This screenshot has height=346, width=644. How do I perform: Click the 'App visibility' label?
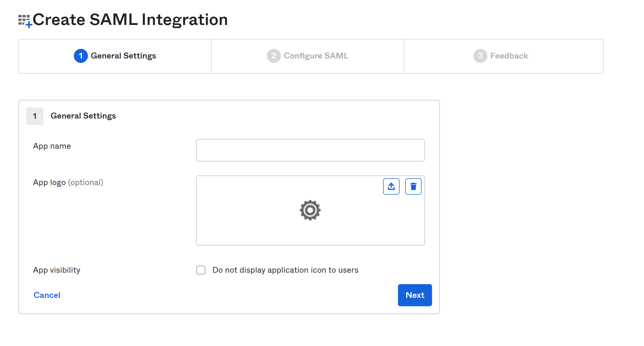pyautogui.click(x=56, y=270)
